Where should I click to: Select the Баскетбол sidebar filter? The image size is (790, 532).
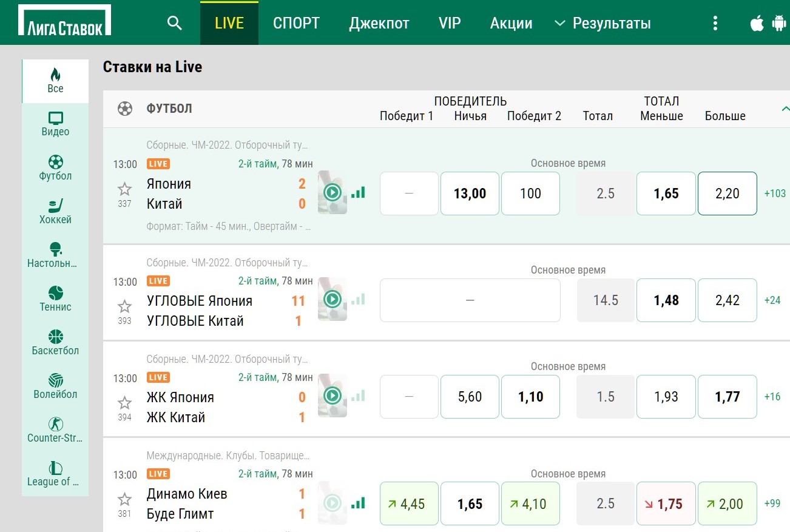[x=55, y=343]
